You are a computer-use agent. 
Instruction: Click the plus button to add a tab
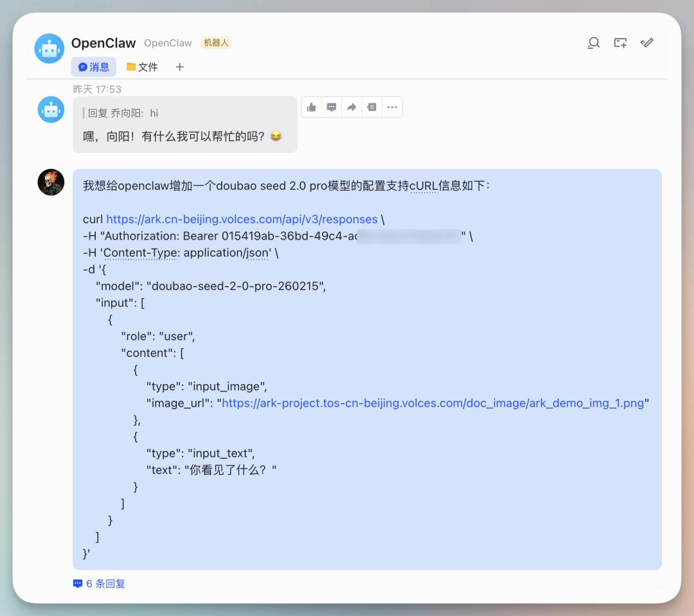[x=180, y=67]
